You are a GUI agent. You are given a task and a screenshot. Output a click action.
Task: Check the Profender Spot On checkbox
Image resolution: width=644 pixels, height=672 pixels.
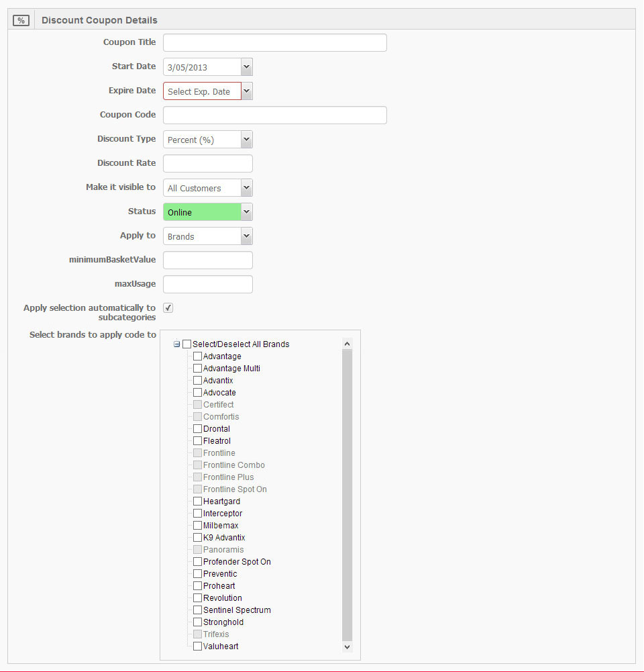pyautogui.click(x=197, y=561)
